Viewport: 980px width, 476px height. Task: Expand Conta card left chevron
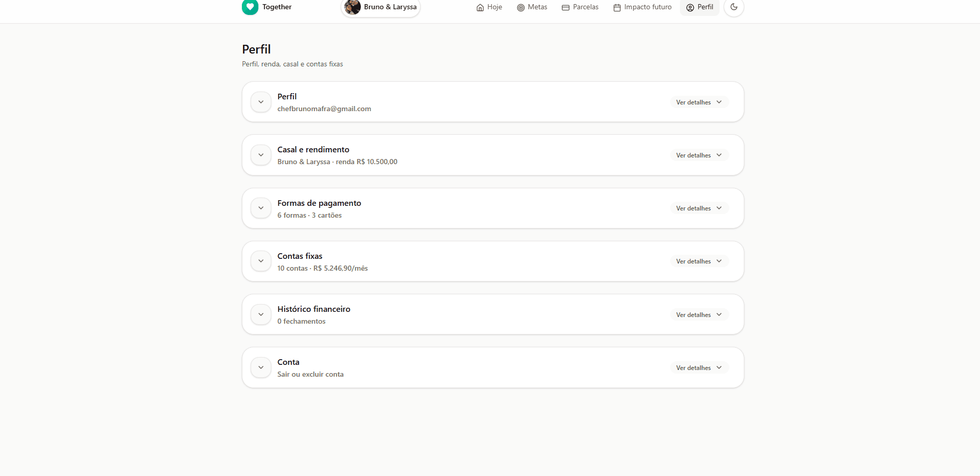(261, 367)
